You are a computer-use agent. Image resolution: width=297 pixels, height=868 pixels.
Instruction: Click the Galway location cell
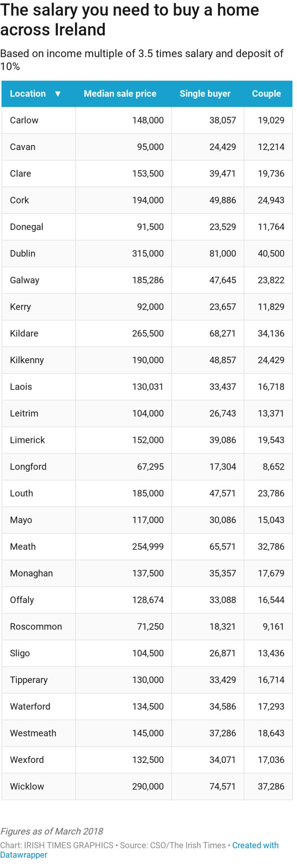coord(25,280)
